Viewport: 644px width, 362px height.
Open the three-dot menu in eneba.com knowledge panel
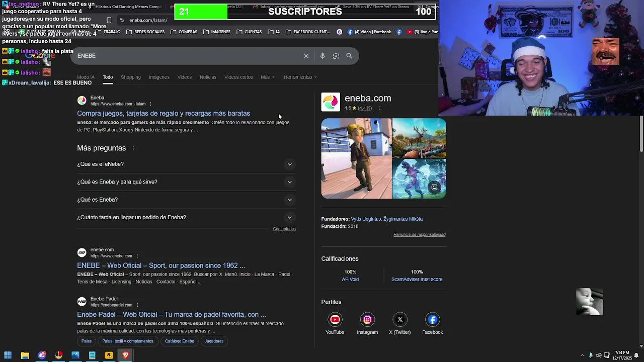click(x=380, y=108)
